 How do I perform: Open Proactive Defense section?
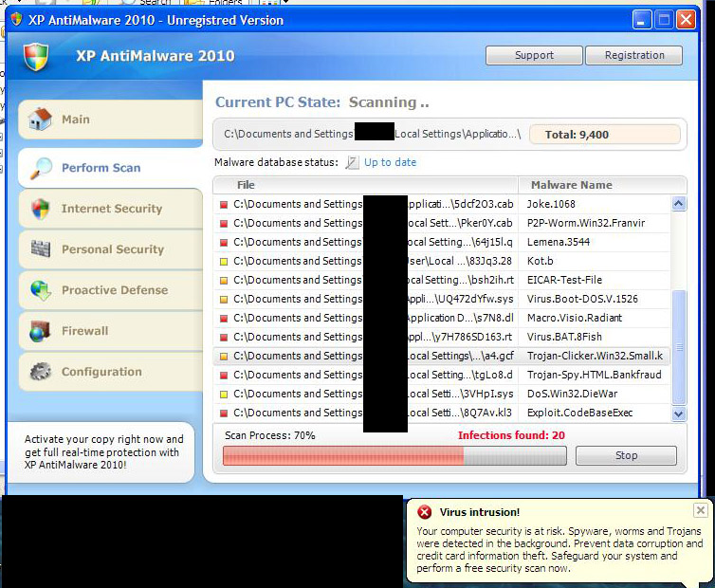coord(110,290)
